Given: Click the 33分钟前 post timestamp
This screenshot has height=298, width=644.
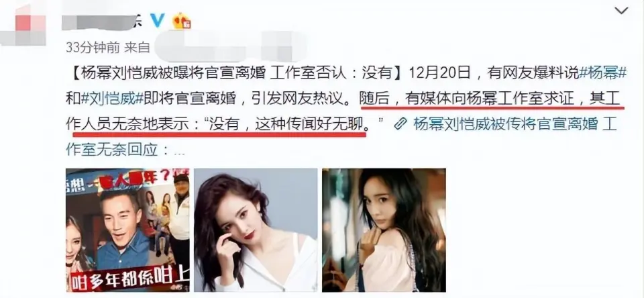Looking at the screenshot, I should 93,48.
